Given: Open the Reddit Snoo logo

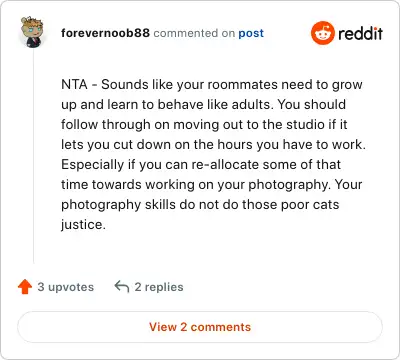Looking at the screenshot, I should pos(322,33).
